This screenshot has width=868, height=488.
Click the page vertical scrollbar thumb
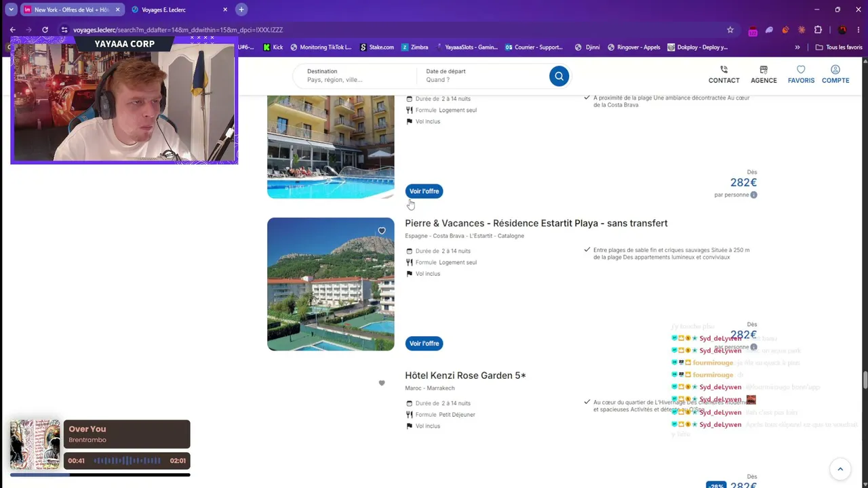(x=865, y=381)
